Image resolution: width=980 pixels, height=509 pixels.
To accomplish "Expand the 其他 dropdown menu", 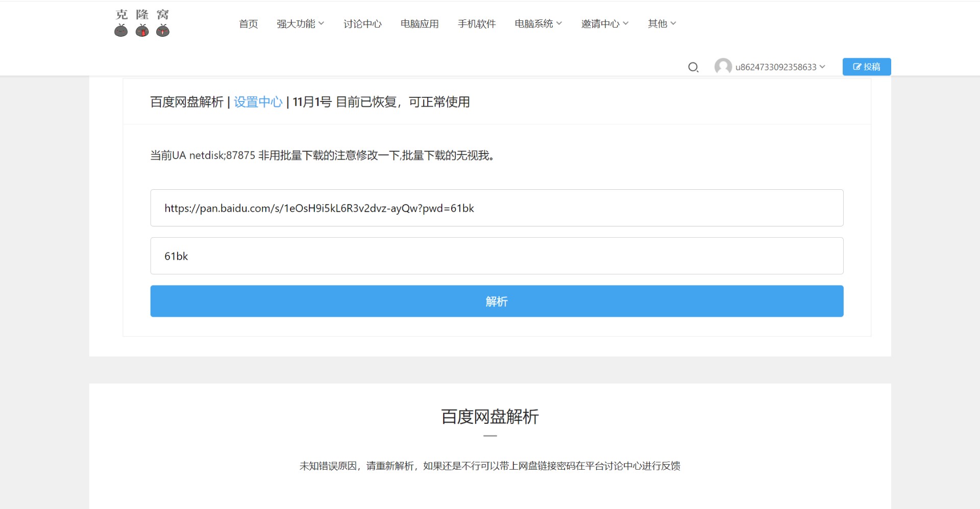I will (662, 23).
